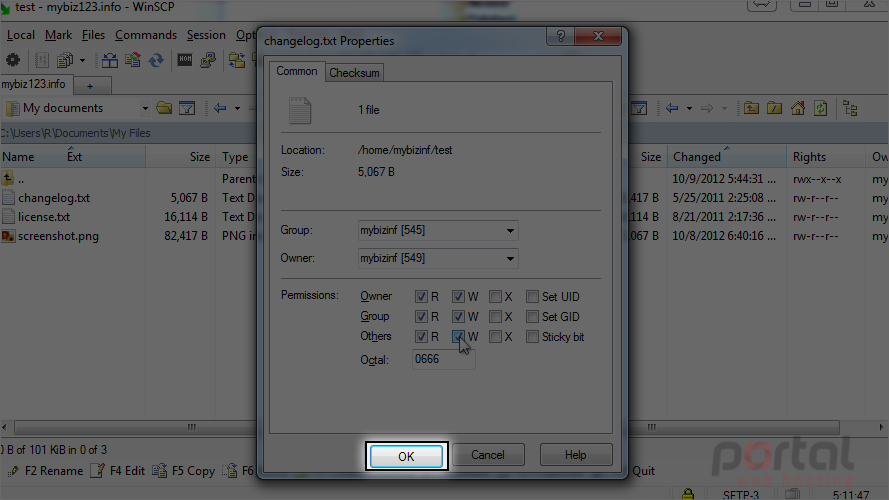Open transfer settings dropdown arrow in toolbar
This screenshot has width=889, height=500.
coord(82,60)
